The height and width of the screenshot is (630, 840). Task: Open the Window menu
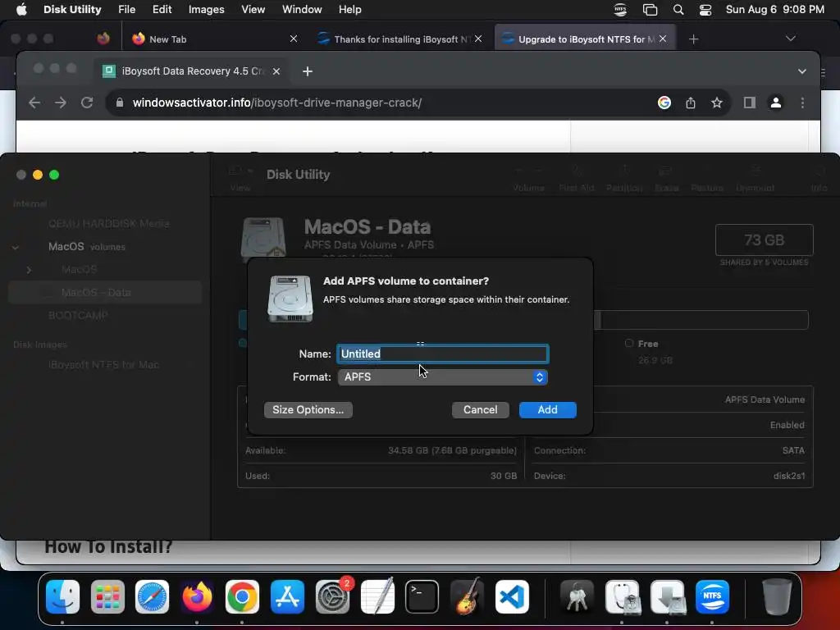pos(302,10)
